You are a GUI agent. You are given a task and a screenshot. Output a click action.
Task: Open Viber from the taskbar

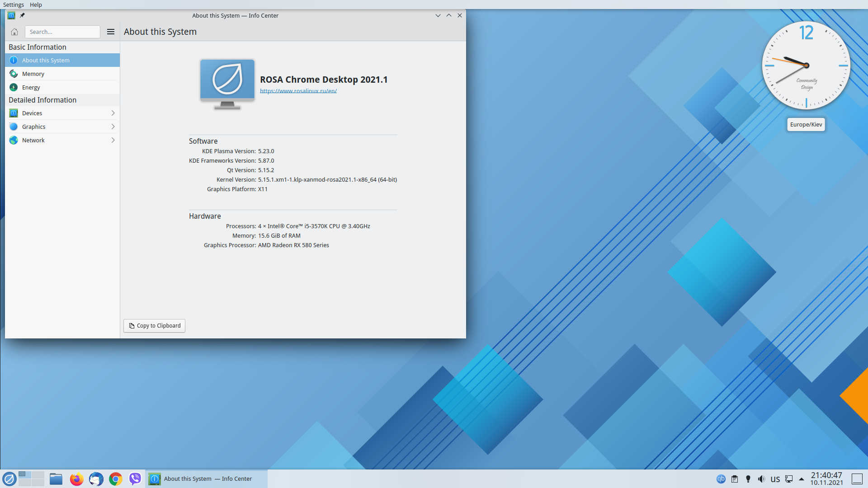click(135, 479)
